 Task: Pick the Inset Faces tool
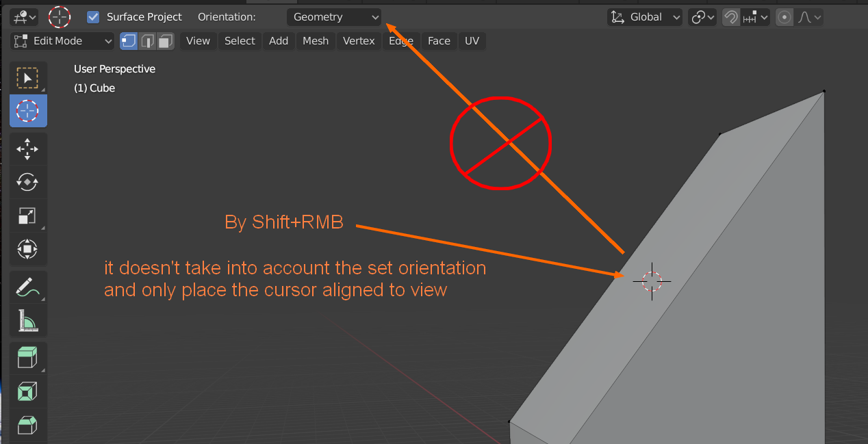tap(28, 392)
